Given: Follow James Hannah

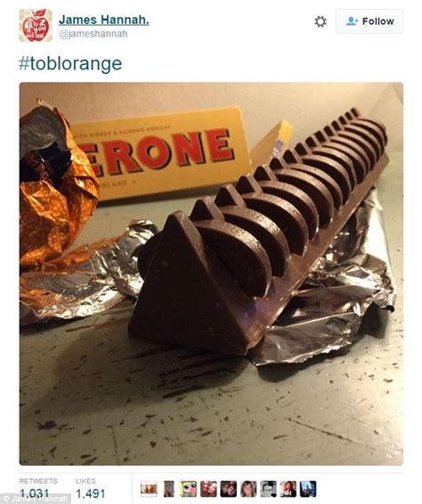Looking at the screenshot, I should point(369,21).
